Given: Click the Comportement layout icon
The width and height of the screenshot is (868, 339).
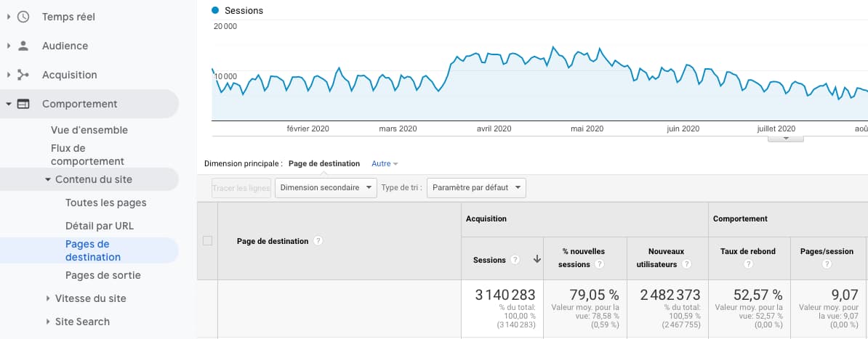Looking at the screenshot, I should point(23,104).
